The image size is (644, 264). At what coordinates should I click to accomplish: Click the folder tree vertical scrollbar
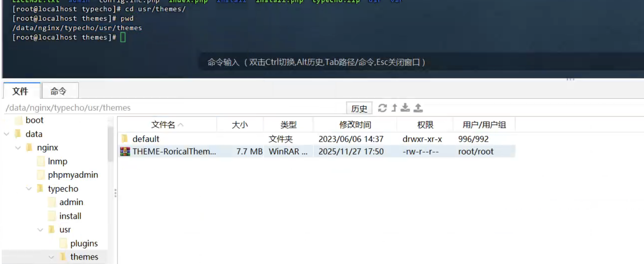click(x=110, y=144)
